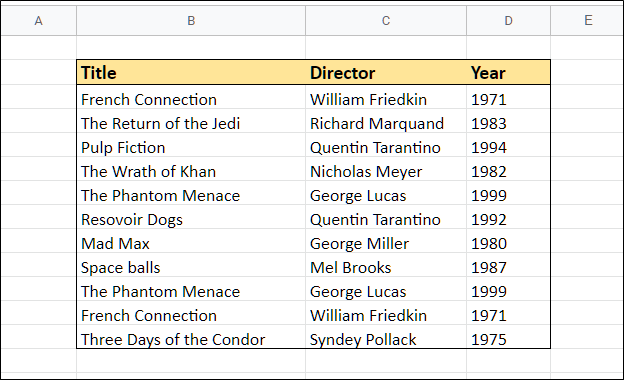The image size is (624, 380).
Task: Click the Richard Marquand cell
Action: (386, 121)
